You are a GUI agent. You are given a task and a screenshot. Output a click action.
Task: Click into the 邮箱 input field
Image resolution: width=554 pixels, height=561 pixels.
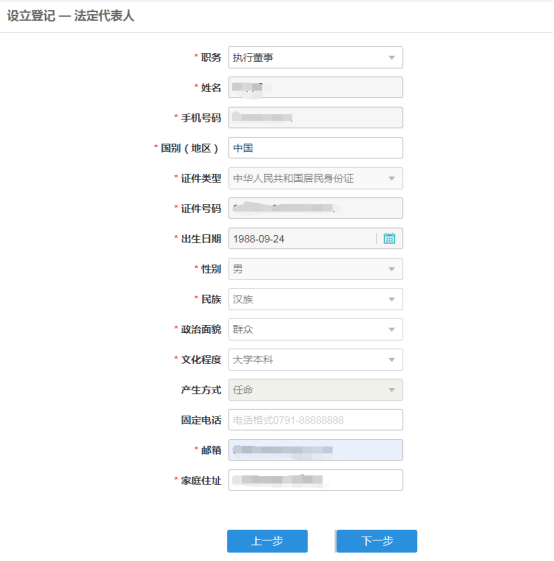tap(315, 450)
